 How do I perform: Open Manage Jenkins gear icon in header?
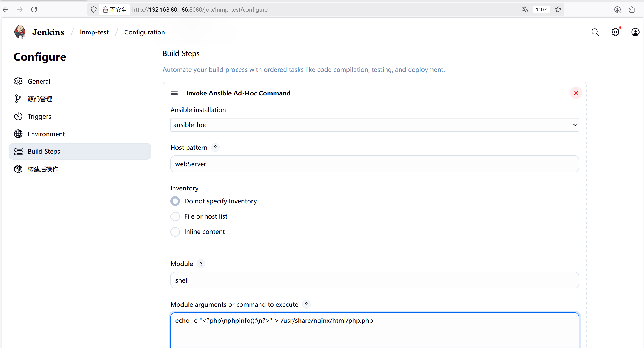[615, 32]
